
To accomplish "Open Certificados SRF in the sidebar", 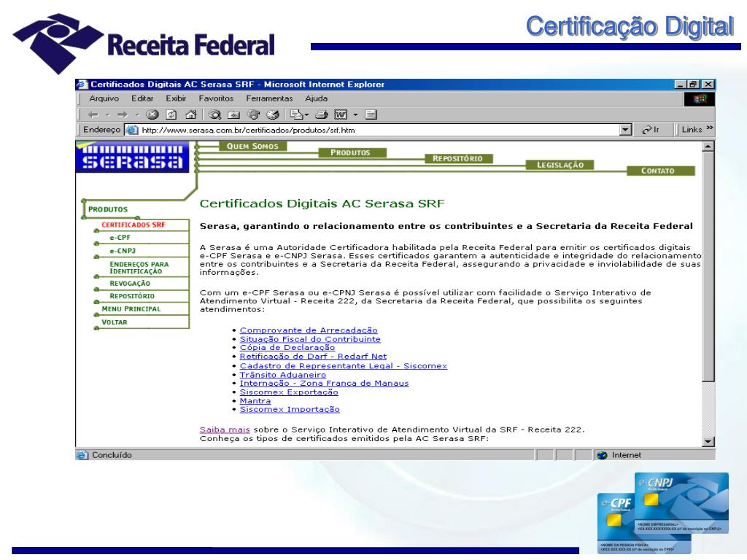I will [133, 225].
